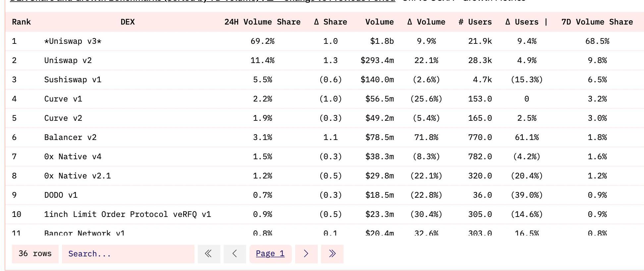Select the Uniswap v3 row name
The image size is (644, 271).
coord(73,41)
